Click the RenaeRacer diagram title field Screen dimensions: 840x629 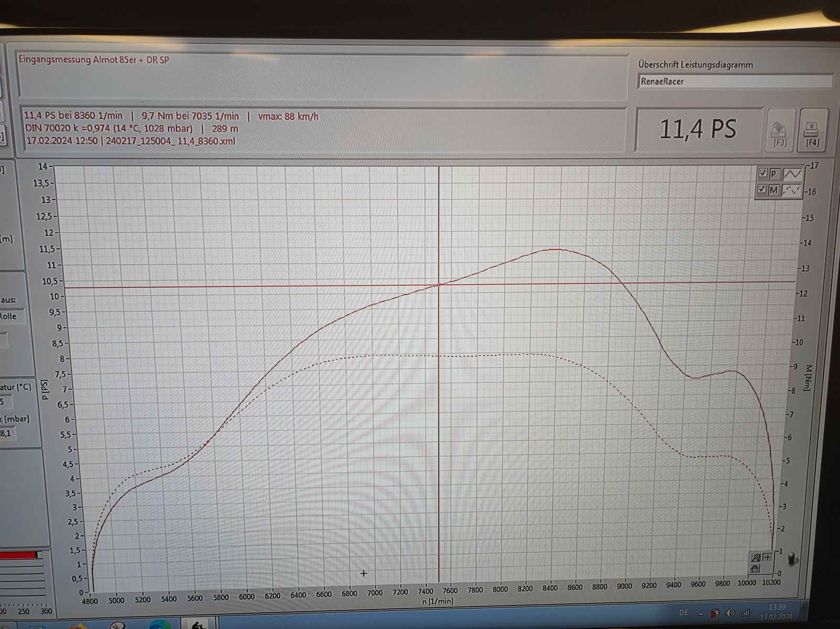(x=735, y=82)
